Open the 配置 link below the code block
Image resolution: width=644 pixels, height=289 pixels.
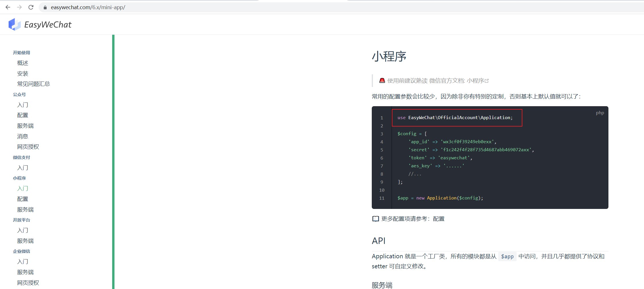pyautogui.click(x=438, y=218)
